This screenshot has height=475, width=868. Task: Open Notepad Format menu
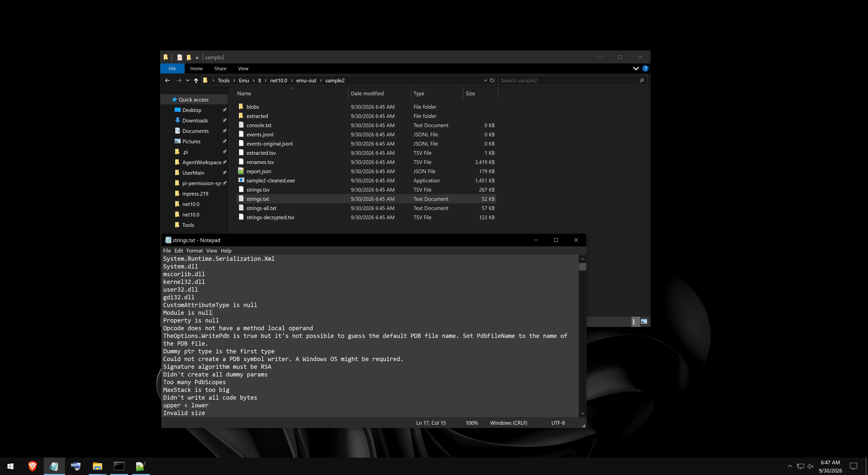pos(194,250)
